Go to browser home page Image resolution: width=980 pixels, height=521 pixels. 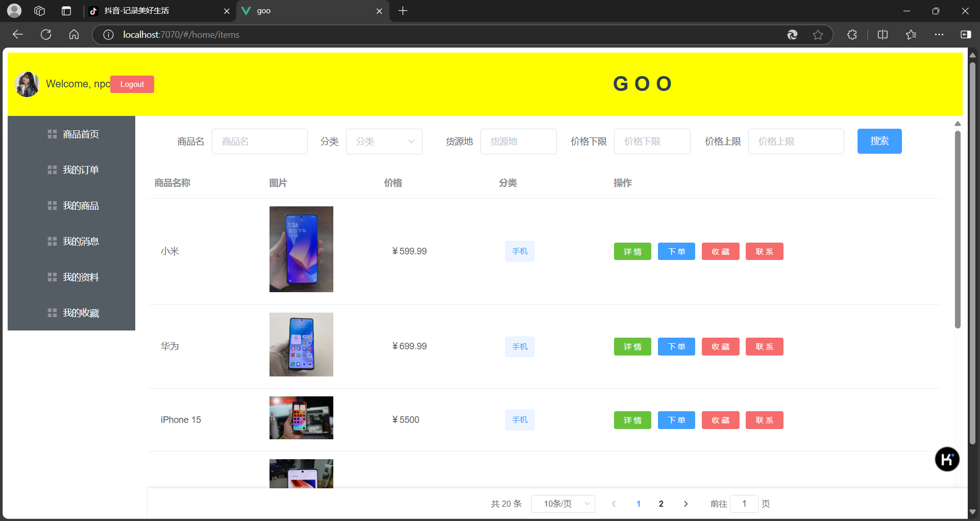[x=74, y=35]
